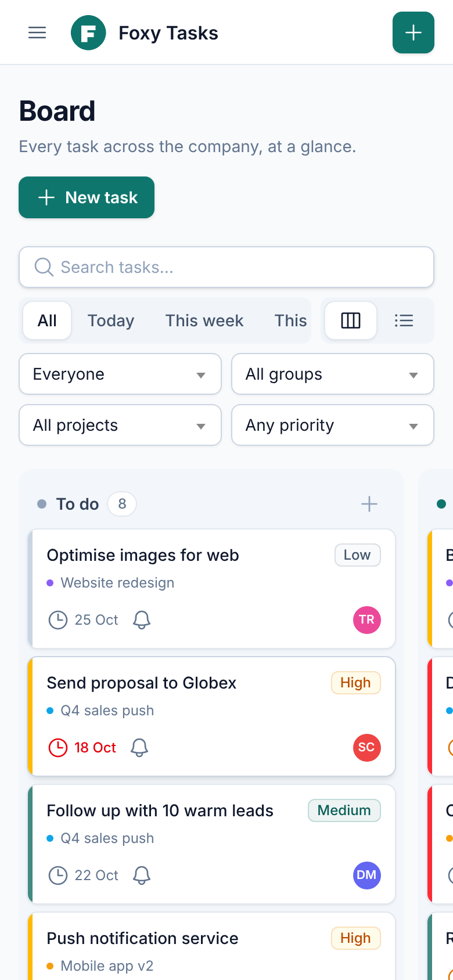The width and height of the screenshot is (453, 980).
Task: Click the New task button
Action: click(87, 197)
